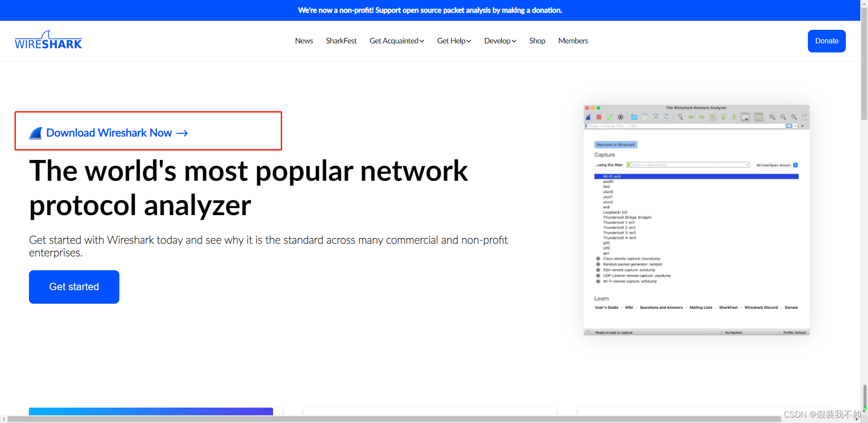Open the Wireshark logo home link
The height and width of the screenshot is (423, 868).
48,40
